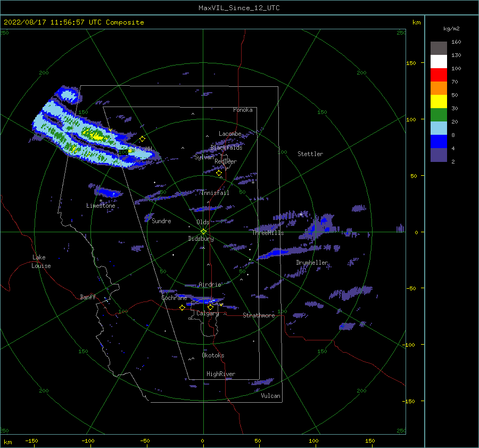This screenshot has width=479, height=448.
Task: Click the 160 legend value
Action: (456, 42)
